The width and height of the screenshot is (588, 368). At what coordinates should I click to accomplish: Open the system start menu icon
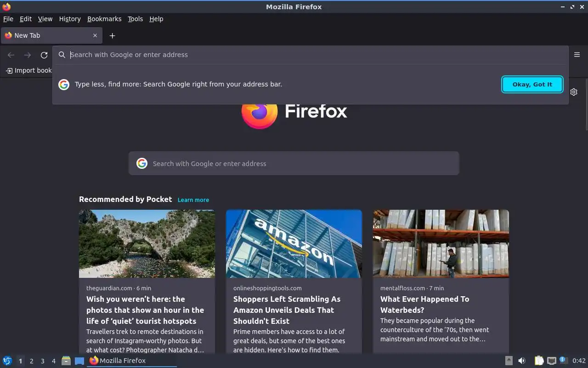click(7, 361)
